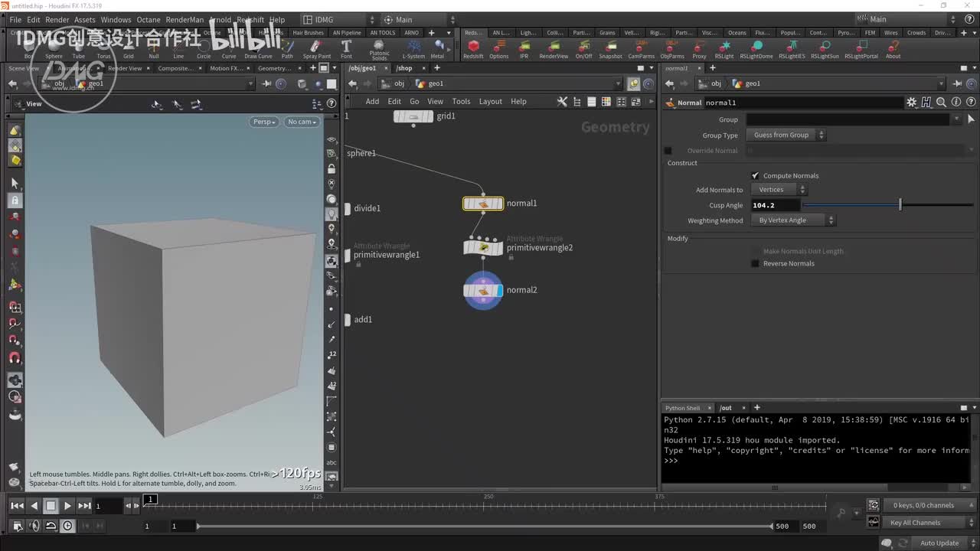Viewport: 980px width, 551px height.
Task: Jump to the last frame
Action: click(x=84, y=506)
